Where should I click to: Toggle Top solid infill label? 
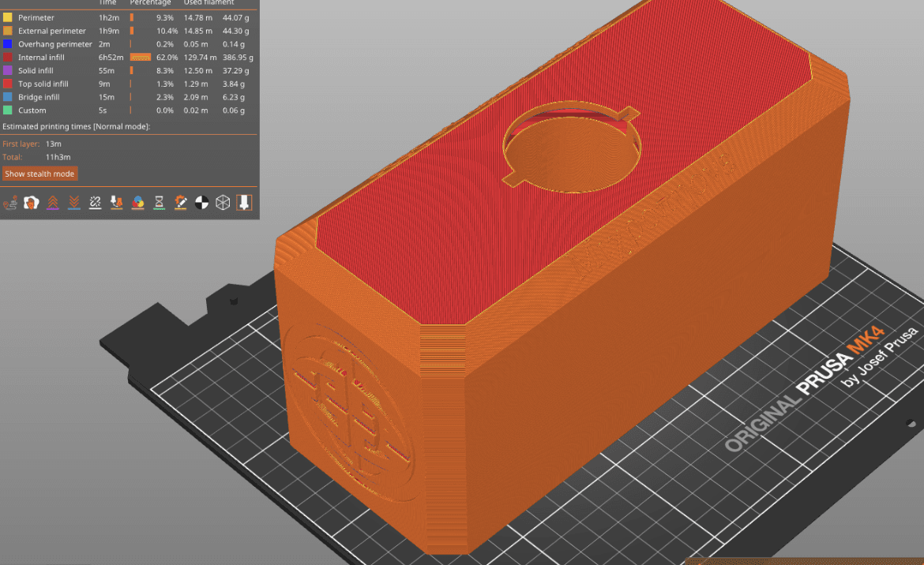43,84
